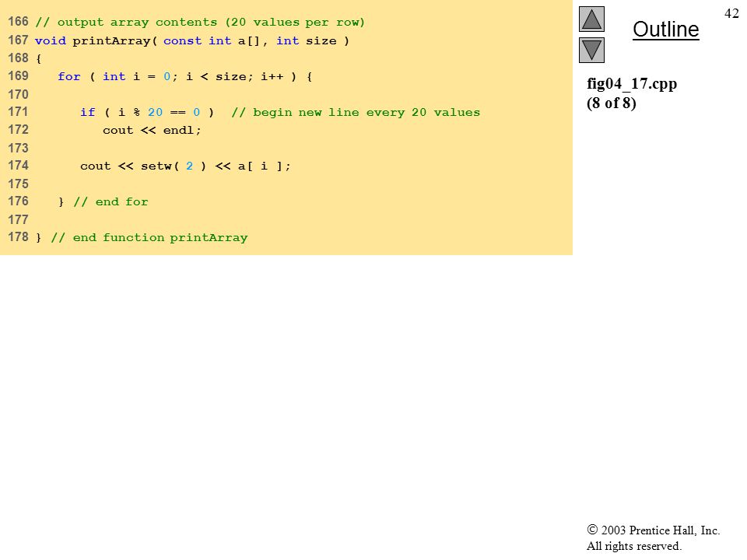Click the 2003 Prentice Hall copyright text
The height and width of the screenshot is (560, 747).
[x=653, y=530]
